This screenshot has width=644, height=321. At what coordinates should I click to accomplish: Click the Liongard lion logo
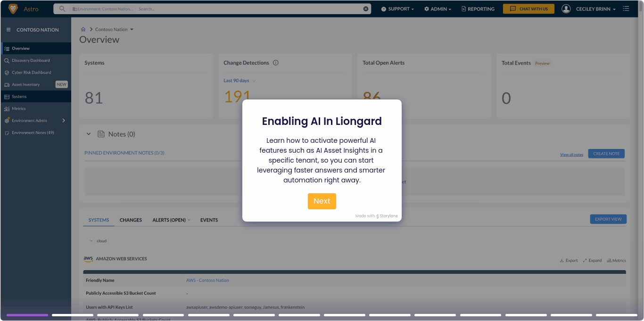13,9
